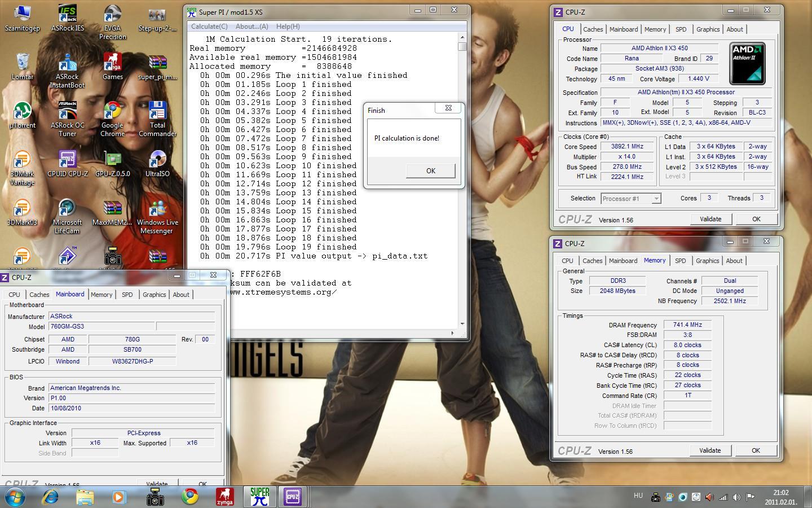
Task: Click OK in Memory CPU-Z window
Action: point(756,450)
